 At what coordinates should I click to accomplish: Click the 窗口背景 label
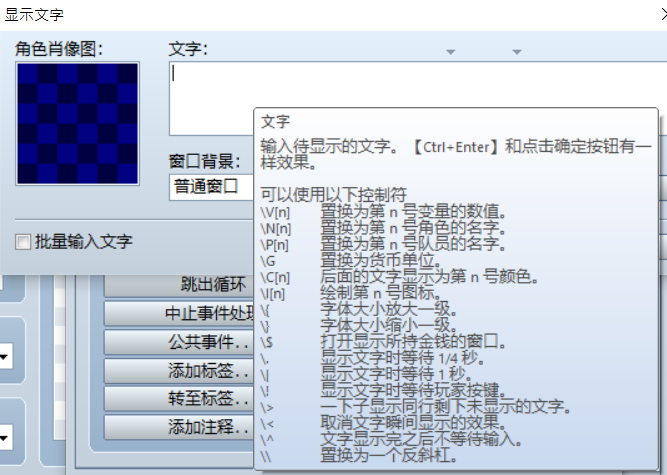205,162
